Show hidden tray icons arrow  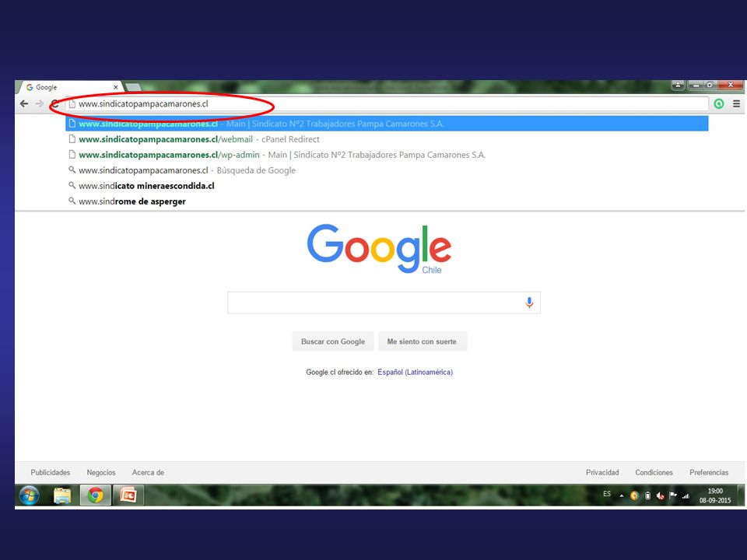[x=621, y=495]
